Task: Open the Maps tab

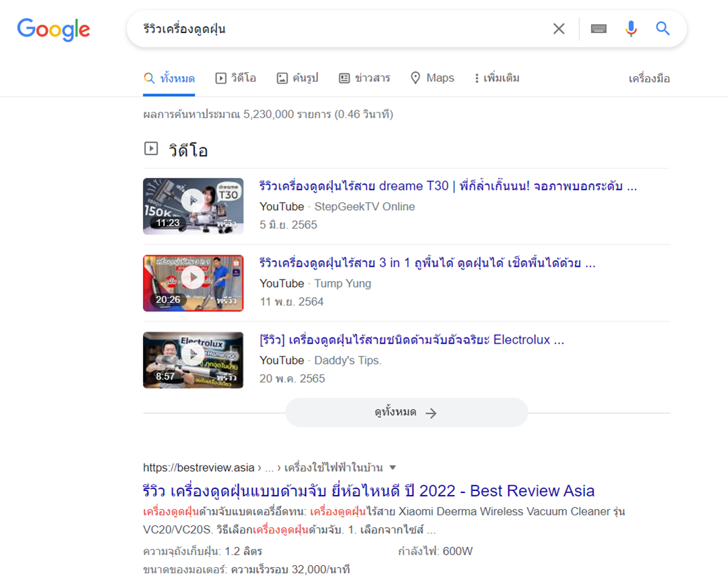Action: tap(432, 78)
